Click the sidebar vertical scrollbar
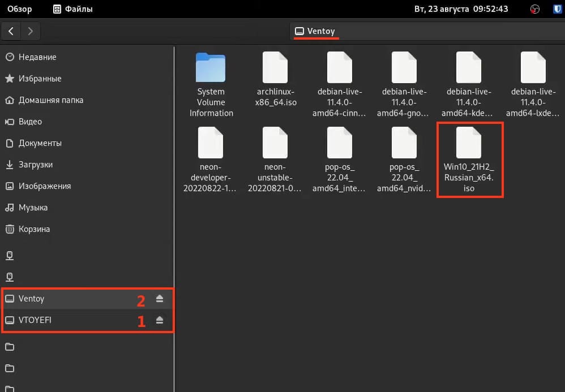Viewport: 565px width, 392px height. coord(174,219)
